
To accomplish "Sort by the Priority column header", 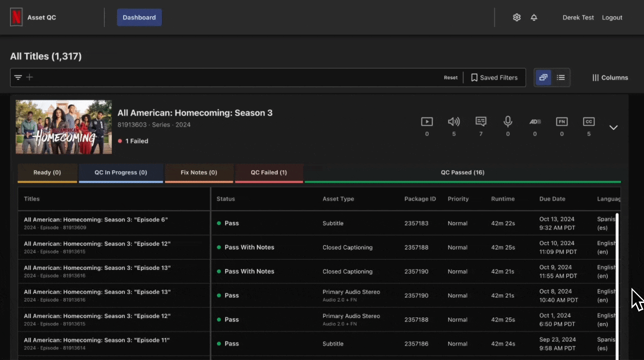I will [458, 199].
